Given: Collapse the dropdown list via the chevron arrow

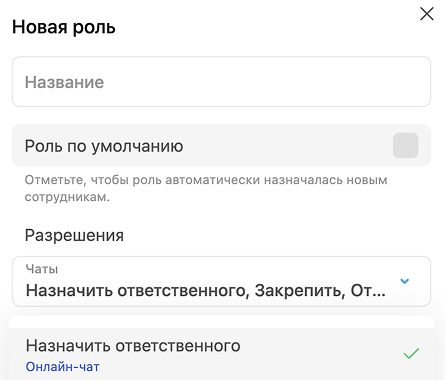Looking at the screenshot, I should pos(404,281).
